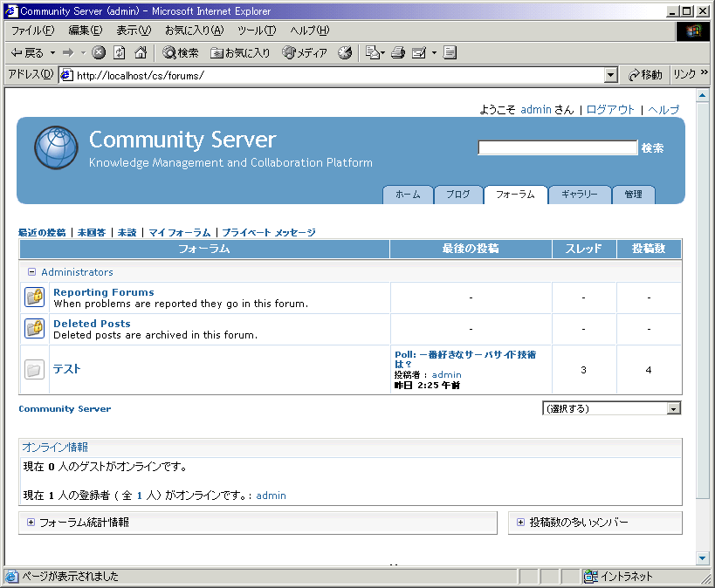Switch to the ブログ tab
Screen dimensions: 715x588
point(458,195)
